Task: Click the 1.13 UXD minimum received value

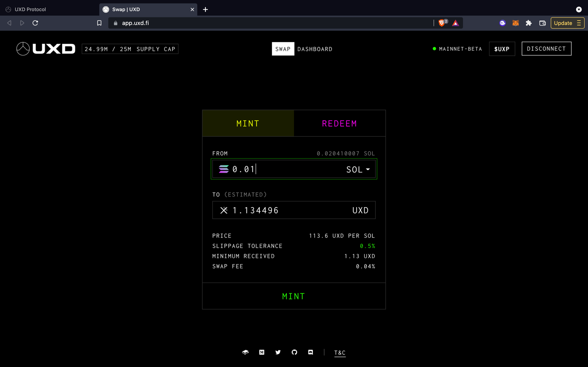Action: [360, 256]
